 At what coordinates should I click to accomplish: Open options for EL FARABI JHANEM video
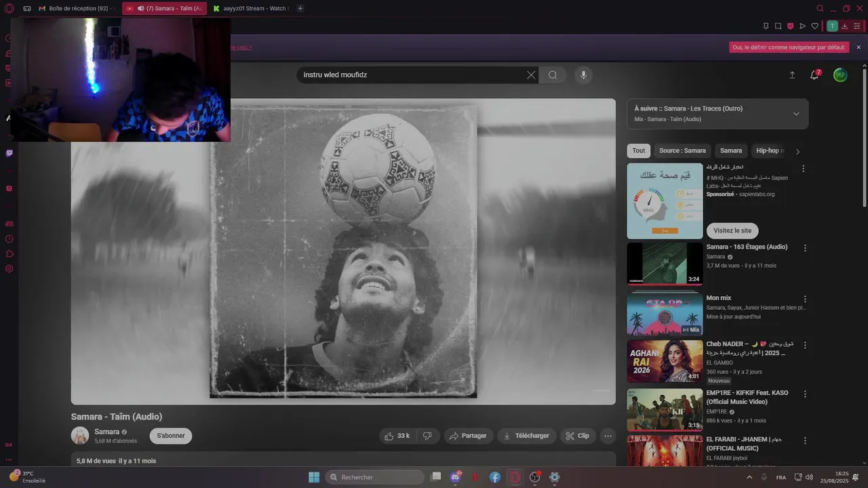click(805, 441)
